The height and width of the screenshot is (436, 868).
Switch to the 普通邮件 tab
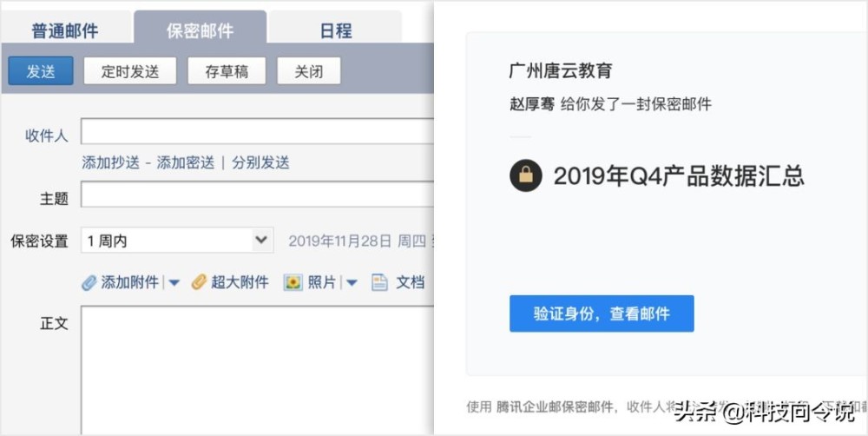click(x=65, y=30)
